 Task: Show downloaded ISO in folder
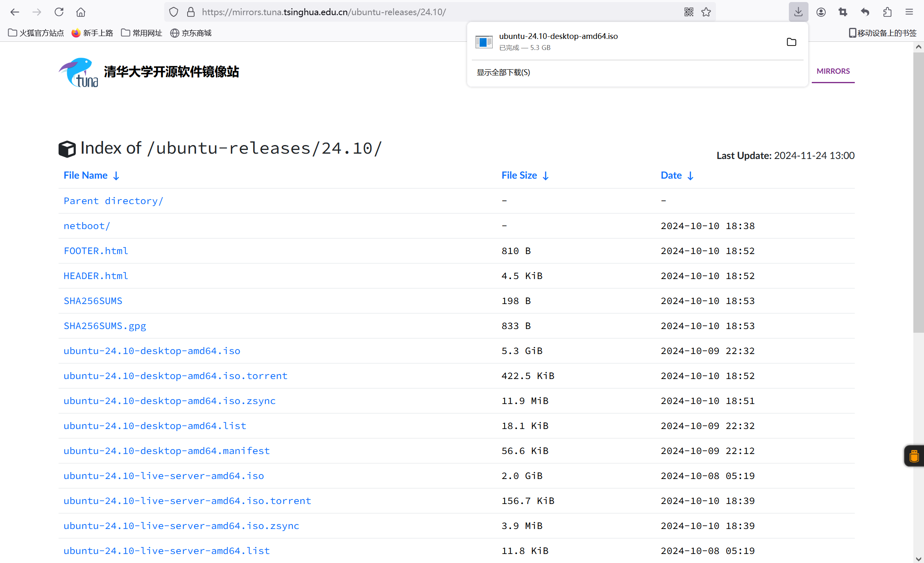point(792,42)
